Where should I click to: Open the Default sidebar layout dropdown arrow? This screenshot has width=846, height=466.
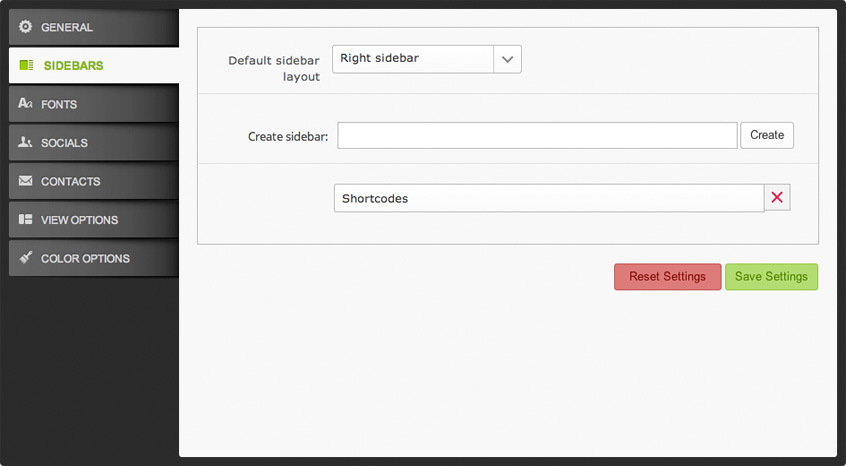click(x=507, y=59)
